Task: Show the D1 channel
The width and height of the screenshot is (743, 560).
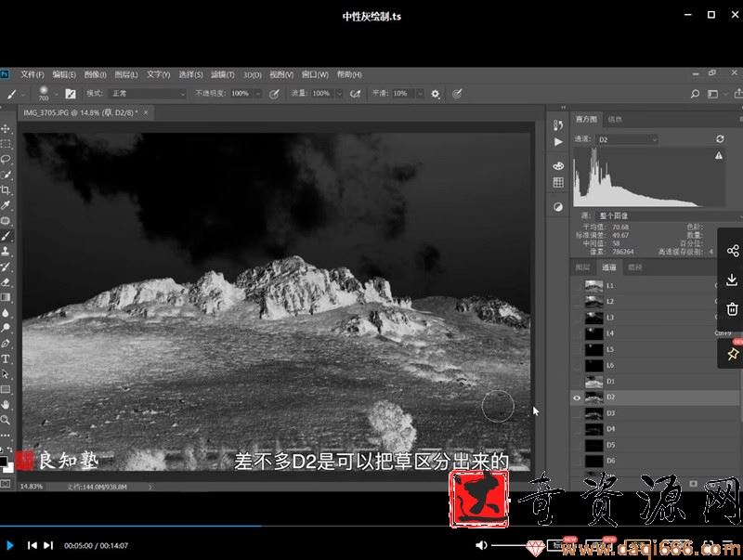Action: [577, 382]
